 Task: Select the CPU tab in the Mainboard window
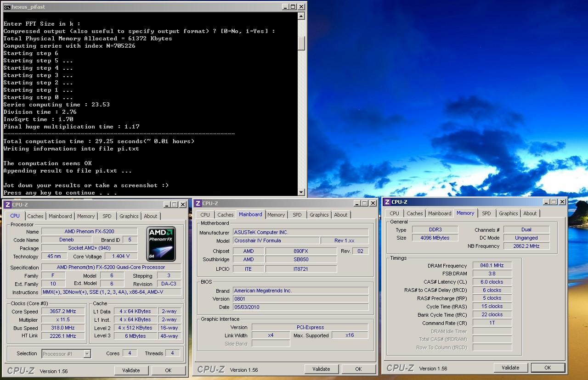click(205, 215)
